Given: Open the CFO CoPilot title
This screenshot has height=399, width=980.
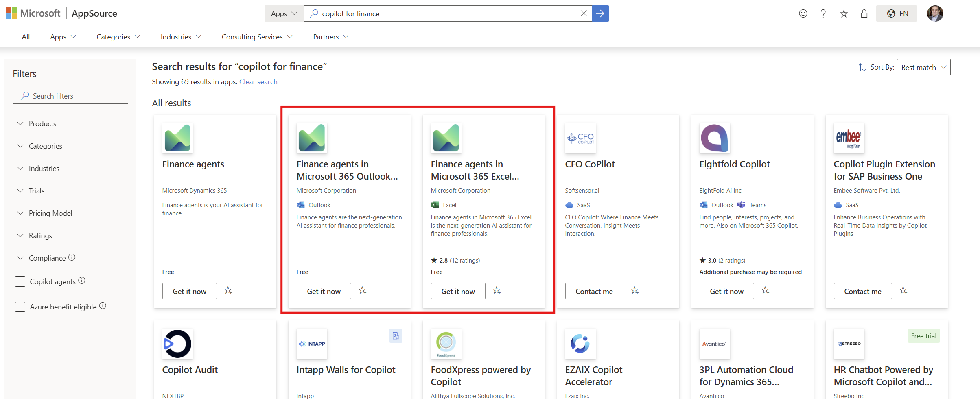Looking at the screenshot, I should pyautogui.click(x=590, y=164).
